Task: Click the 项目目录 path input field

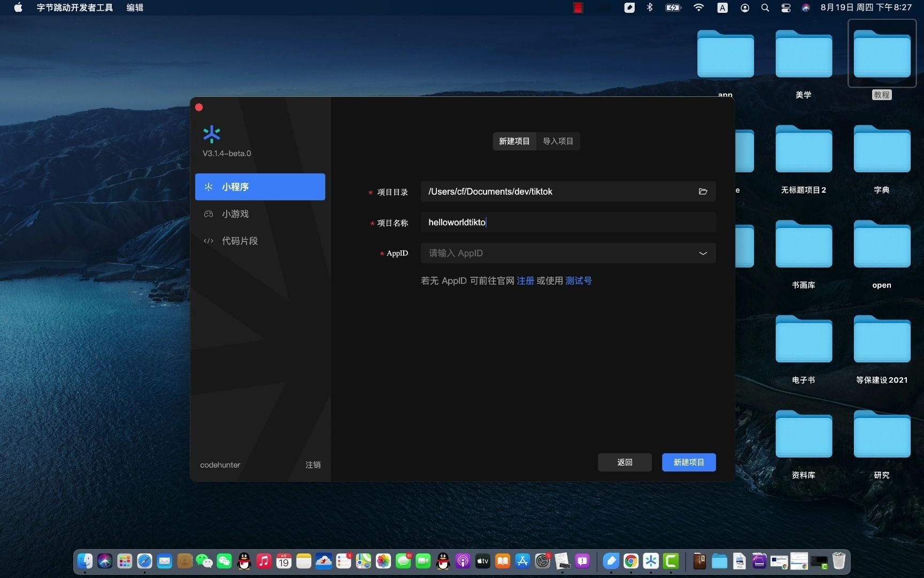Action: tap(568, 192)
